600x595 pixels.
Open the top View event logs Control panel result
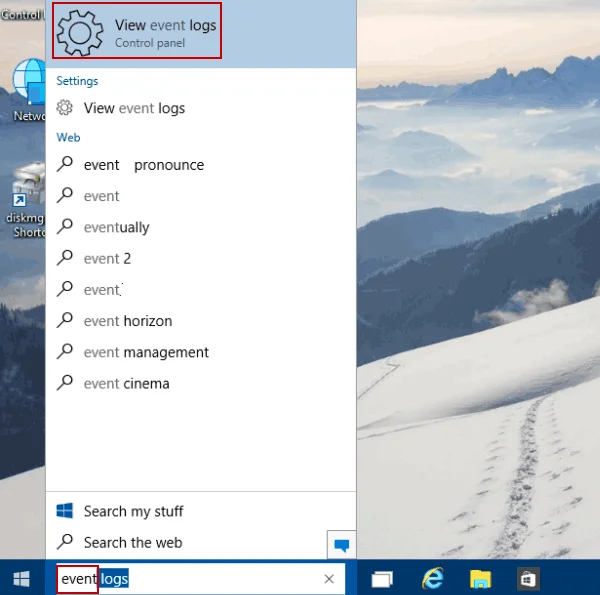pyautogui.click(x=201, y=34)
